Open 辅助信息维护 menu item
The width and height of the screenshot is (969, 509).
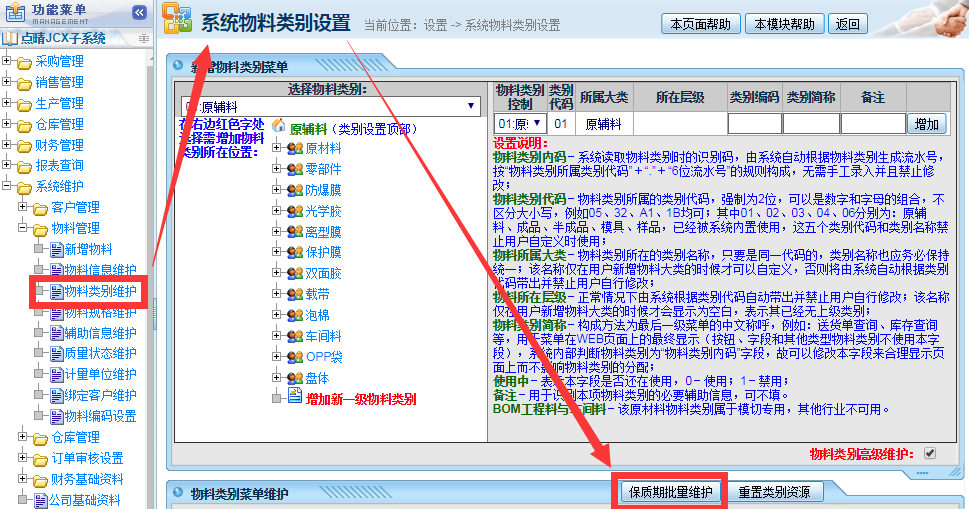[x=101, y=333]
